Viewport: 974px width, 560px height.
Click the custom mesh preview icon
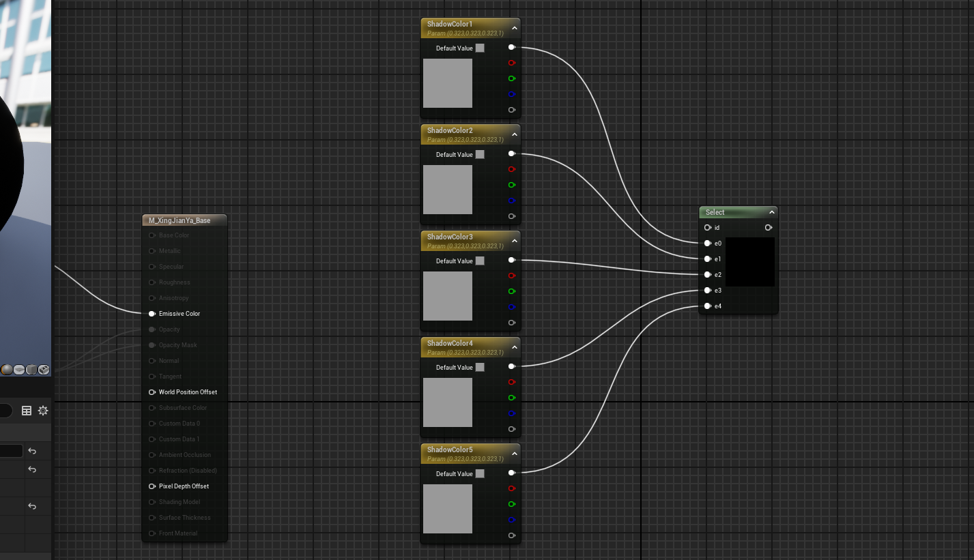[44, 370]
